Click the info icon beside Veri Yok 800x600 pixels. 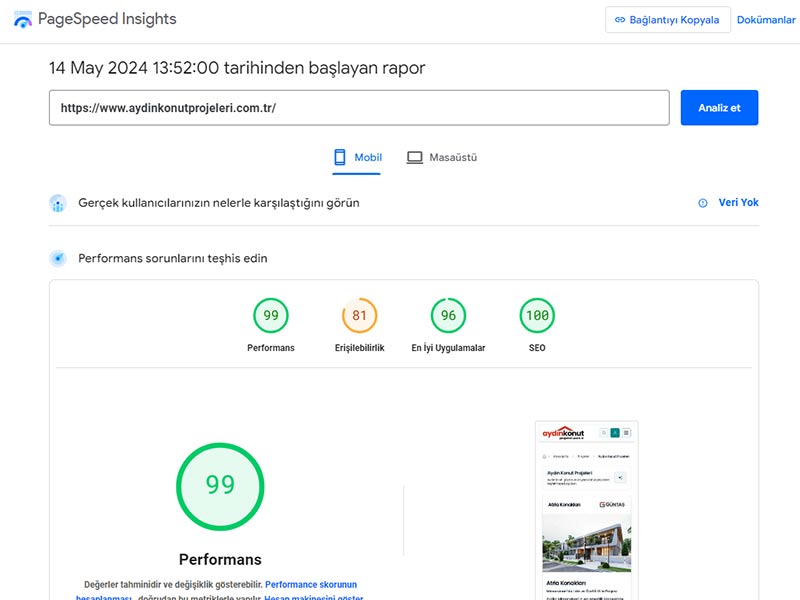tap(703, 203)
